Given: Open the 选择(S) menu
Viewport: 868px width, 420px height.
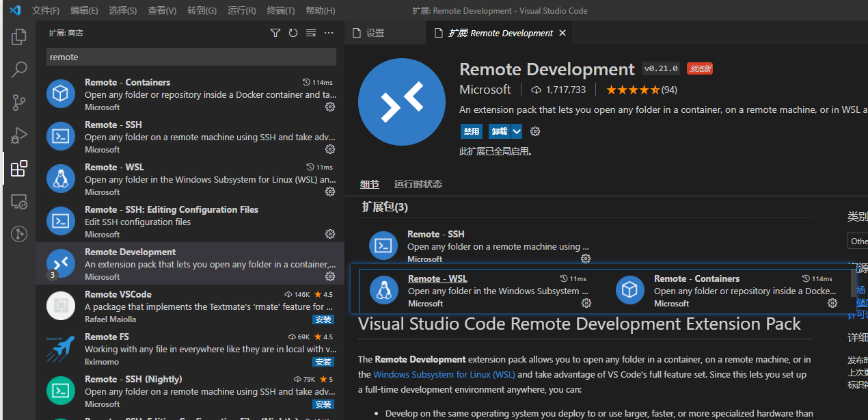Looking at the screenshot, I should [123, 10].
